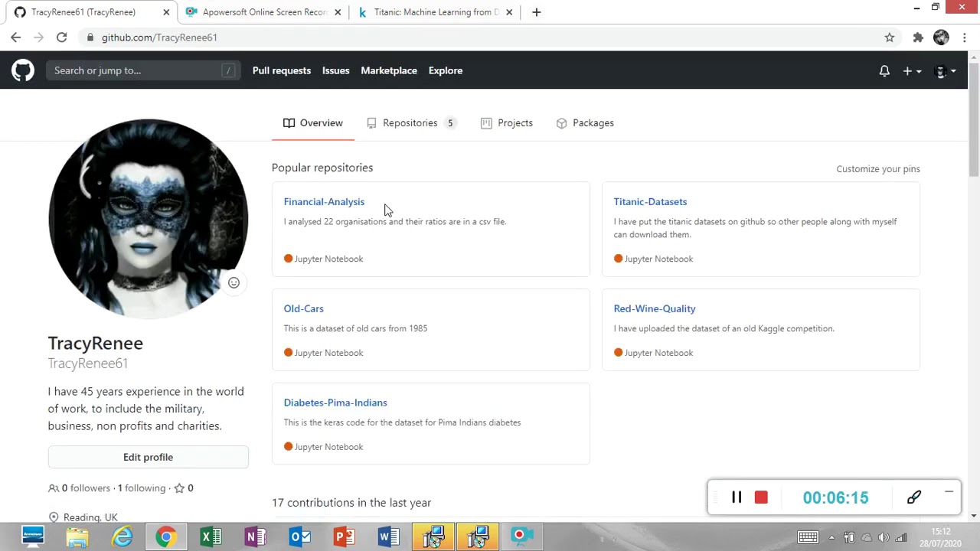Open Old-Cars repository
Image resolution: width=980 pixels, height=551 pixels.
coord(304,308)
